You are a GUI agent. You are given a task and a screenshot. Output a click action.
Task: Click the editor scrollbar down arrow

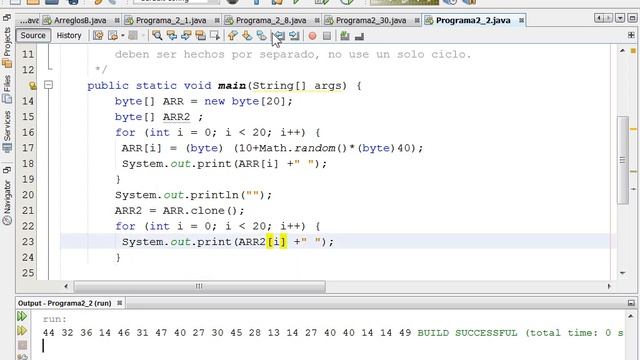(622, 273)
